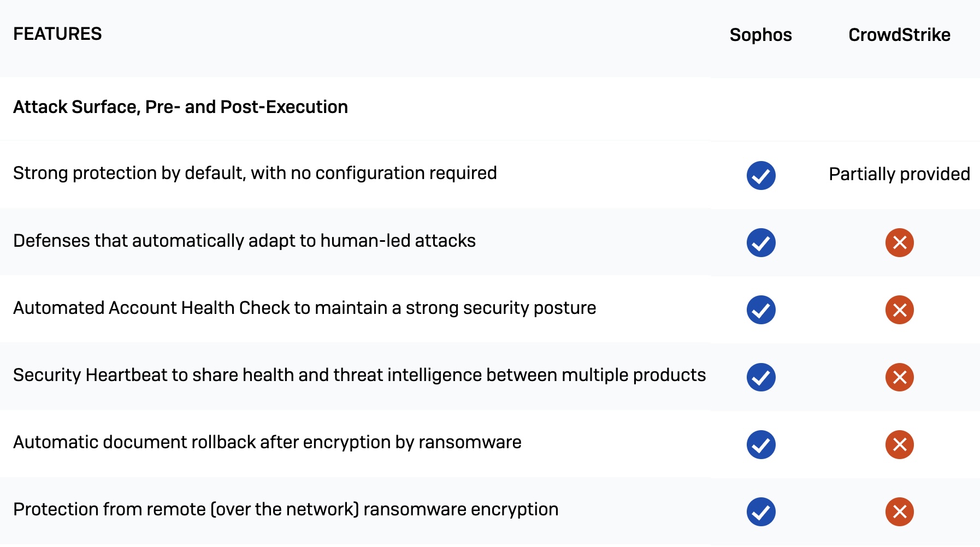Click the CrowdStrike column header

pos(899,35)
